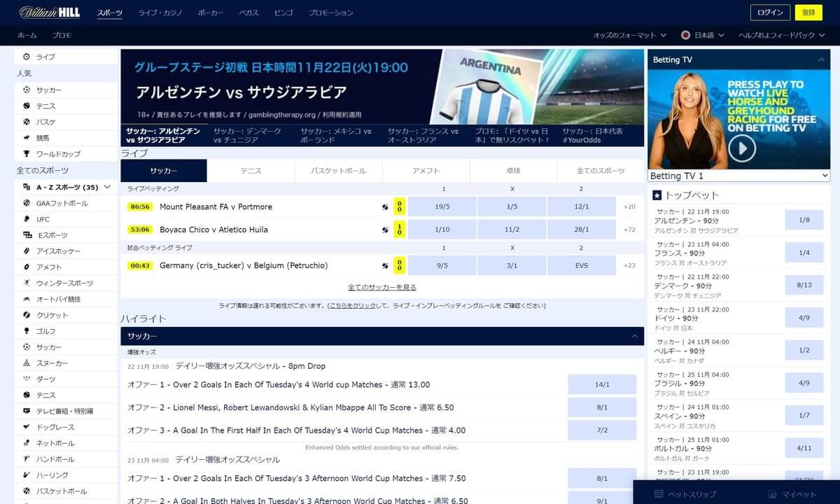Open the 全てのサッカーを見る link
The image size is (840, 504).
(x=382, y=288)
